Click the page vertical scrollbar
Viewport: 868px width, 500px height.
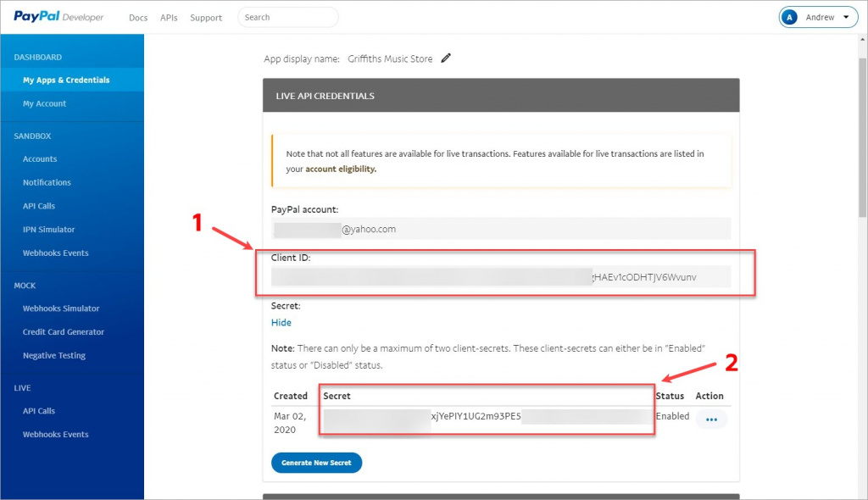pos(862,138)
